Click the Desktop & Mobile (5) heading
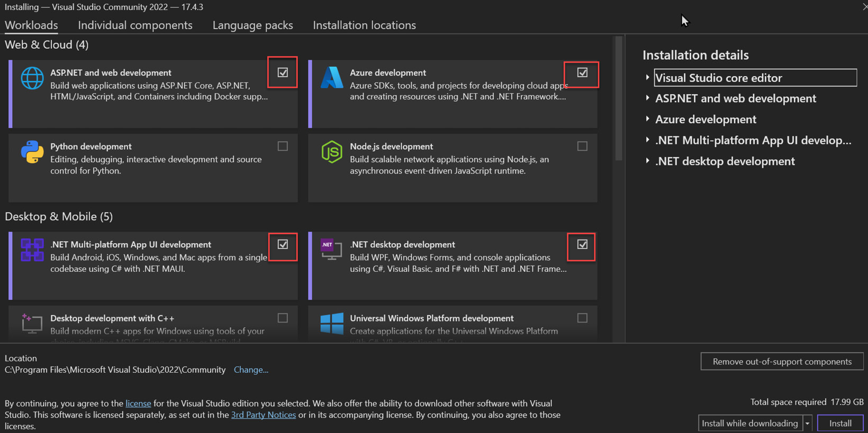This screenshot has height=433, width=868. coord(59,217)
